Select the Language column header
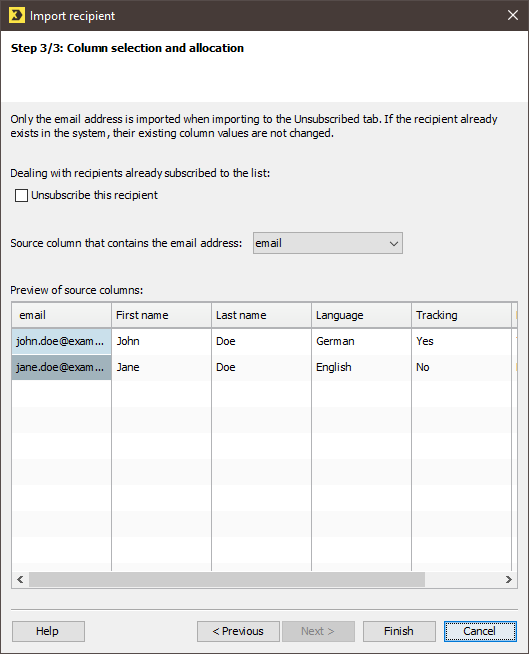This screenshot has width=529, height=654. coord(362,315)
